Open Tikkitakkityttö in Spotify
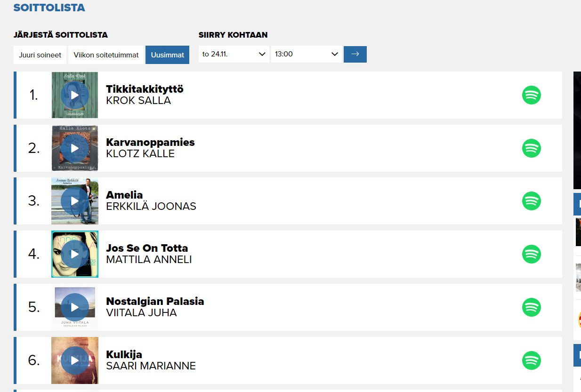Viewport: 581px width, 392px height. pos(531,95)
